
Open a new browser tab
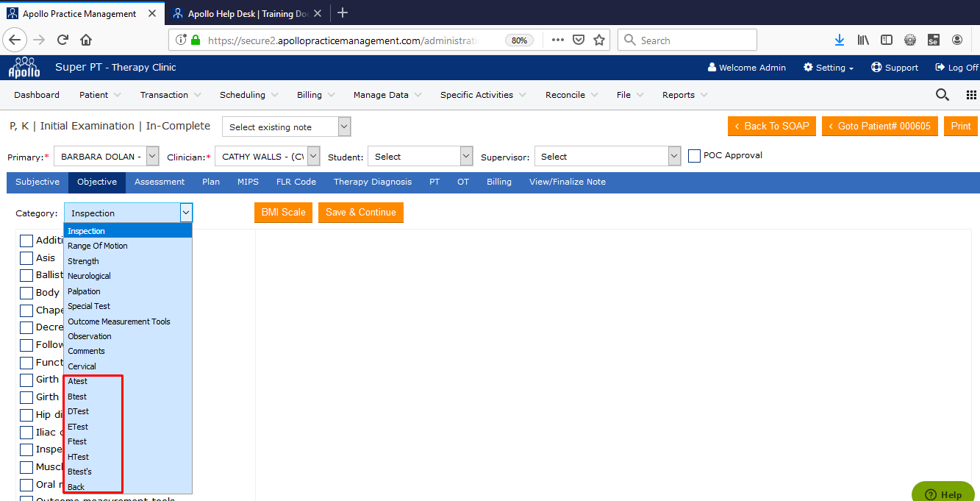coord(343,13)
